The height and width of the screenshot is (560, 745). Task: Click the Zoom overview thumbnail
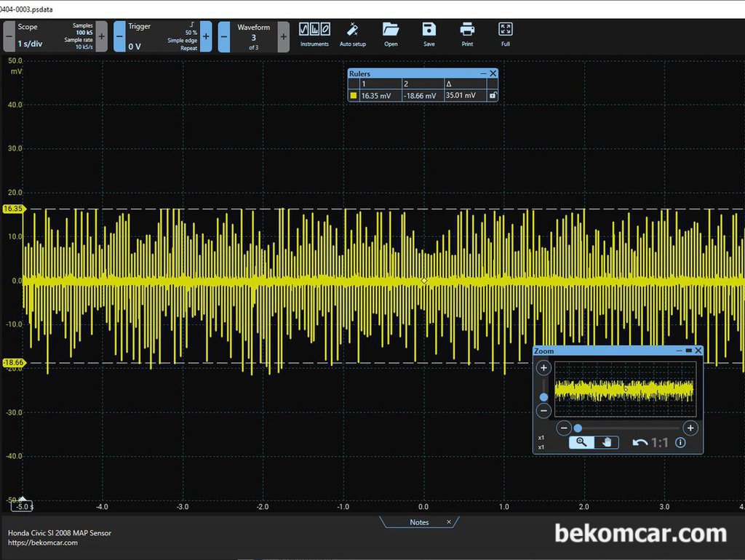(x=625, y=390)
